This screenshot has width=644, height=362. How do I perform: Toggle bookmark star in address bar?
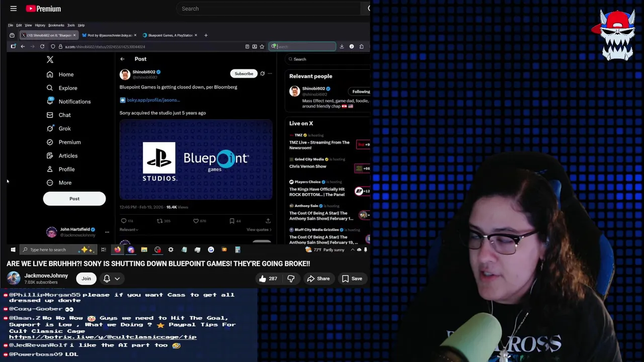(x=262, y=46)
